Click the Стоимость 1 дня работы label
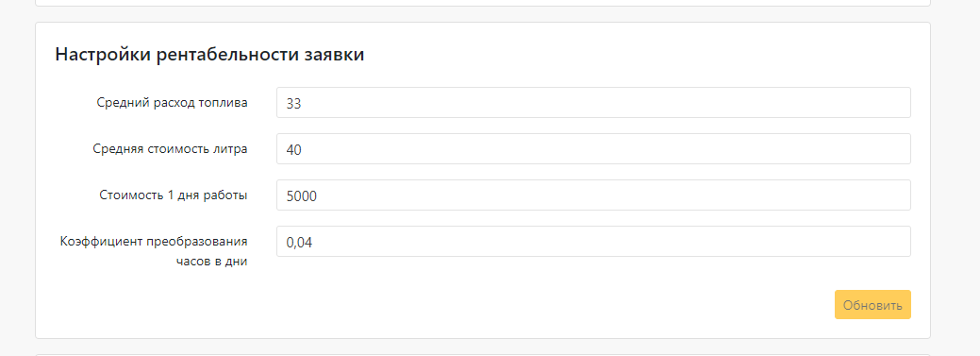 (x=174, y=195)
